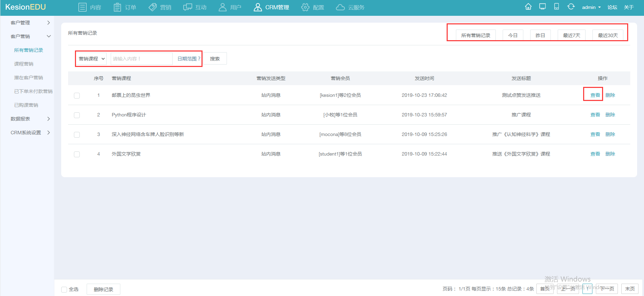The height and width of the screenshot is (296, 644).
Task: Select 所有营销记录 in the sidebar
Action: click(29, 50)
